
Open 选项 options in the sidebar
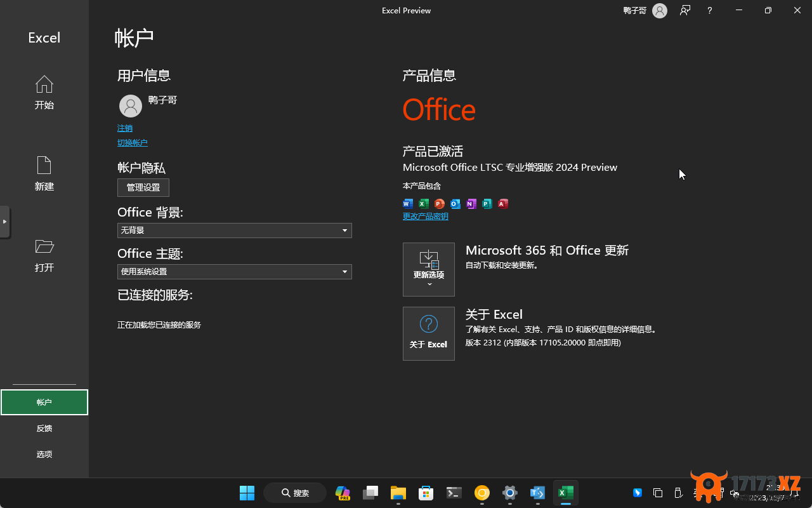(44, 455)
